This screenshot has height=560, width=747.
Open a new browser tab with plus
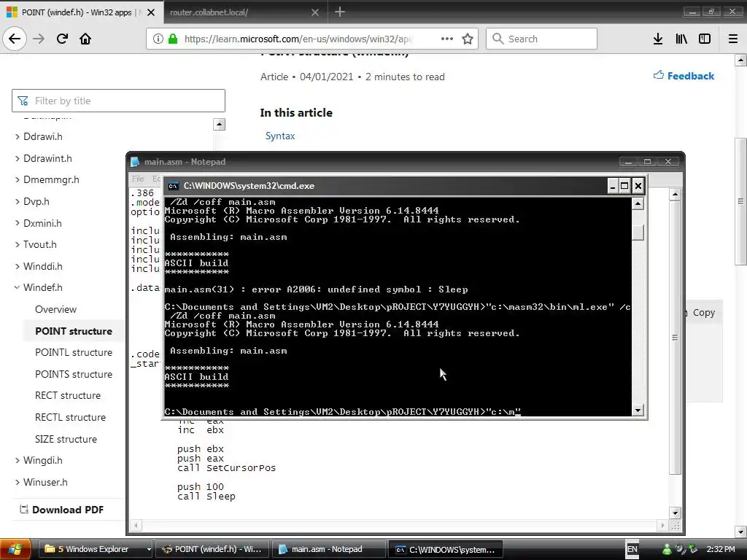pyautogui.click(x=340, y=12)
